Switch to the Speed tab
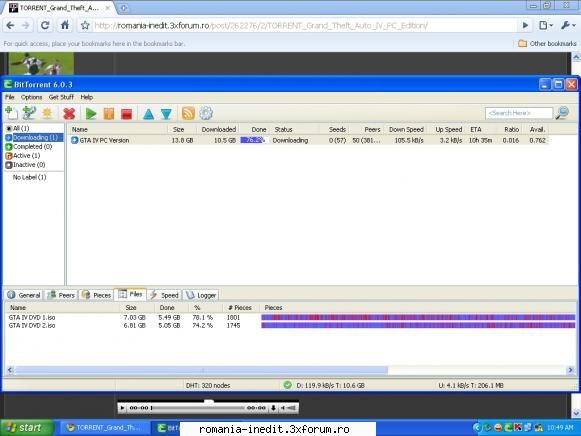 tap(165, 295)
